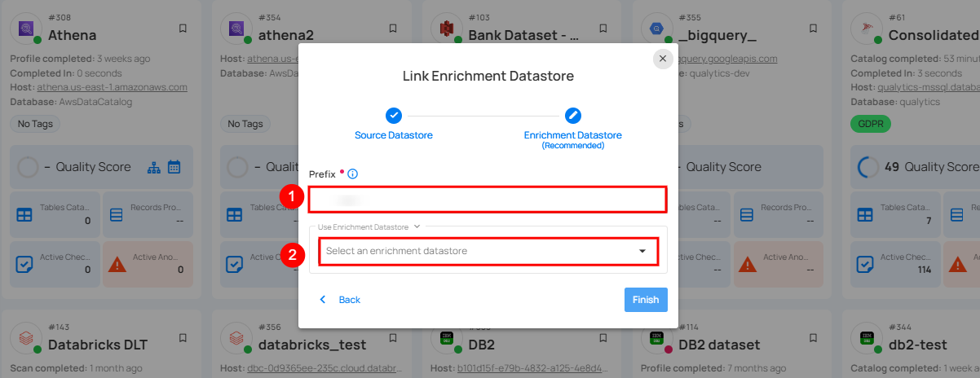Screen dimensions: 980x378
Task: Click the Source Datastore checkmark step icon
Action: point(393,116)
